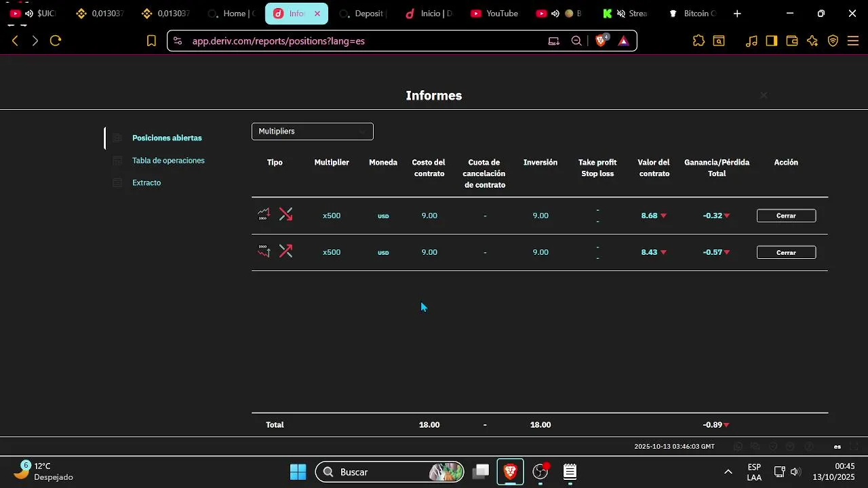Close the position with value 8.68

click(x=786, y=216)
